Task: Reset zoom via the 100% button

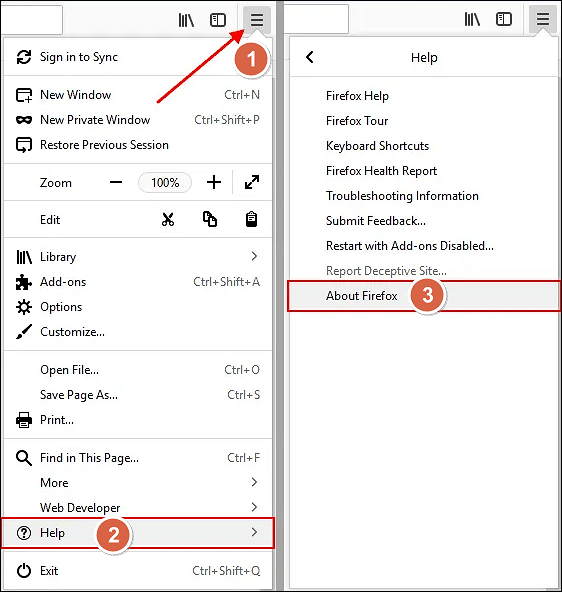Action: point(165,183)
